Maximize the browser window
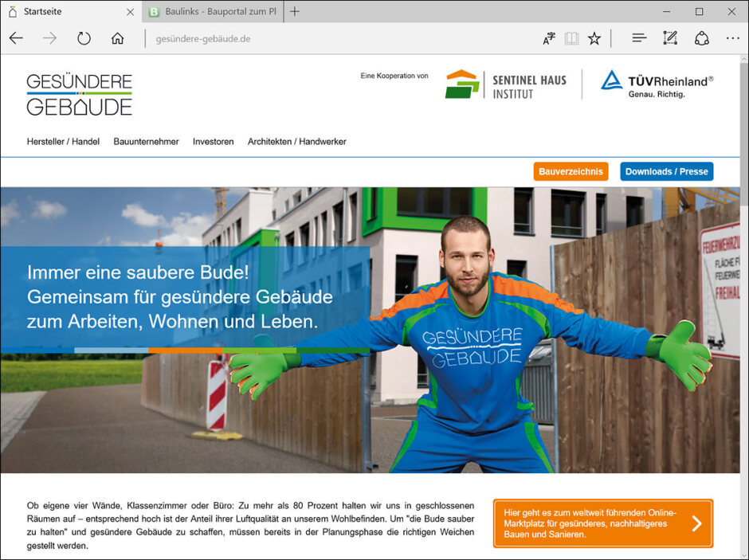Image resolution: width=749 pixels, height=560 pixels. [x=700, y=11]
